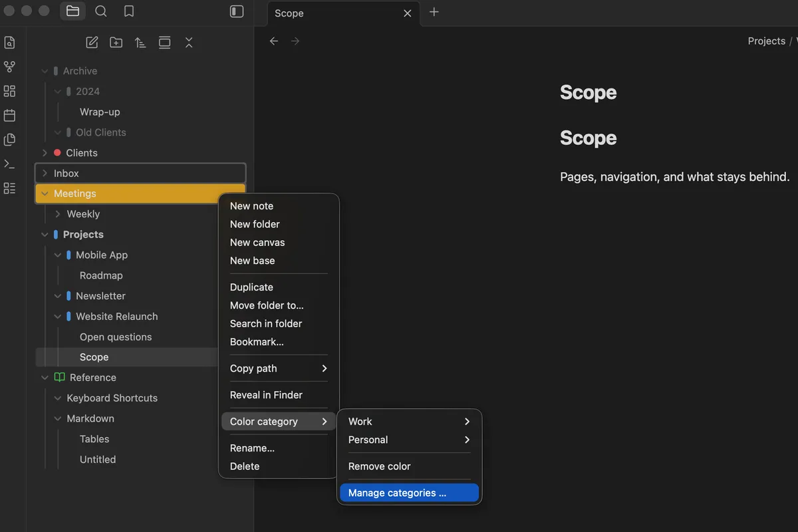Choose New canvas from context menu

[x=279, y=243]
